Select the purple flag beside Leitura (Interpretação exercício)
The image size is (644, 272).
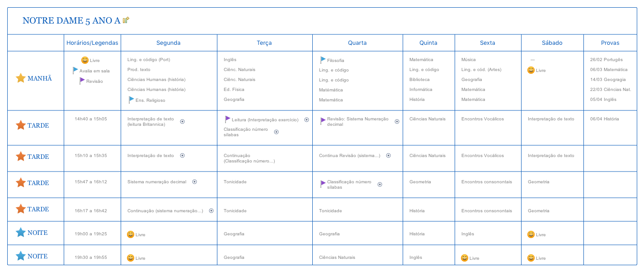point(227,119)
